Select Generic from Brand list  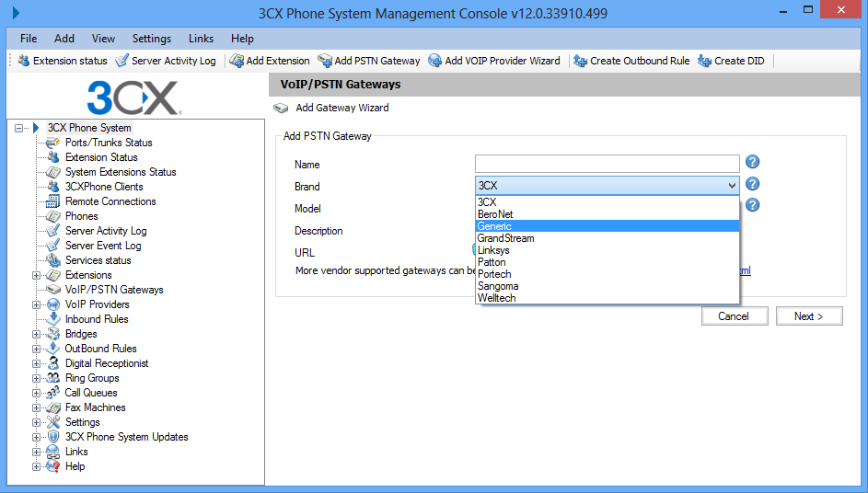[608, 225]
